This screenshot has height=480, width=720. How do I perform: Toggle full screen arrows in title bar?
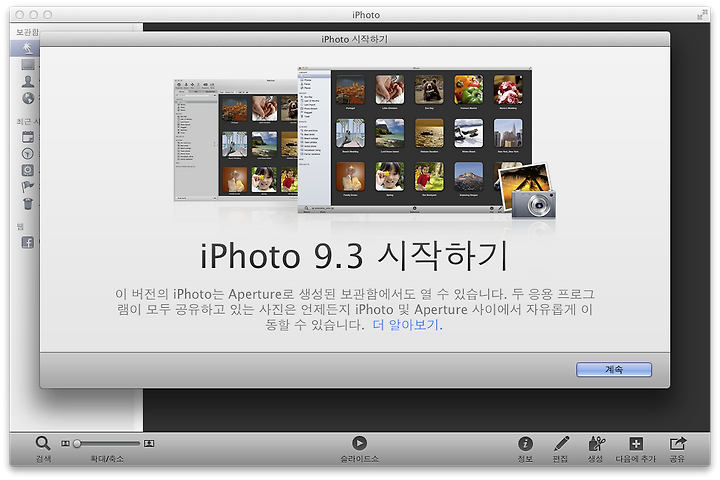point(701,15)
